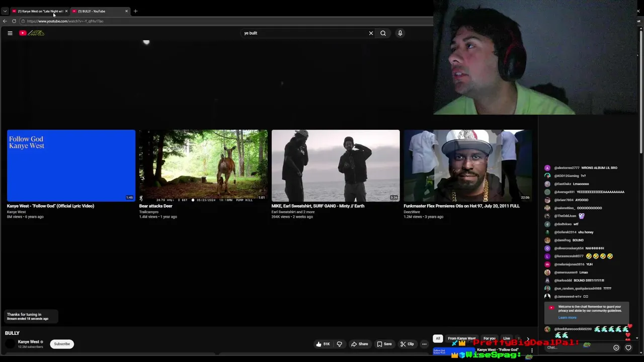Image resolution: width=644 pixels, height=362 pixels.
Task: Like the video with the thumbs-up
Action: point(322,344)
